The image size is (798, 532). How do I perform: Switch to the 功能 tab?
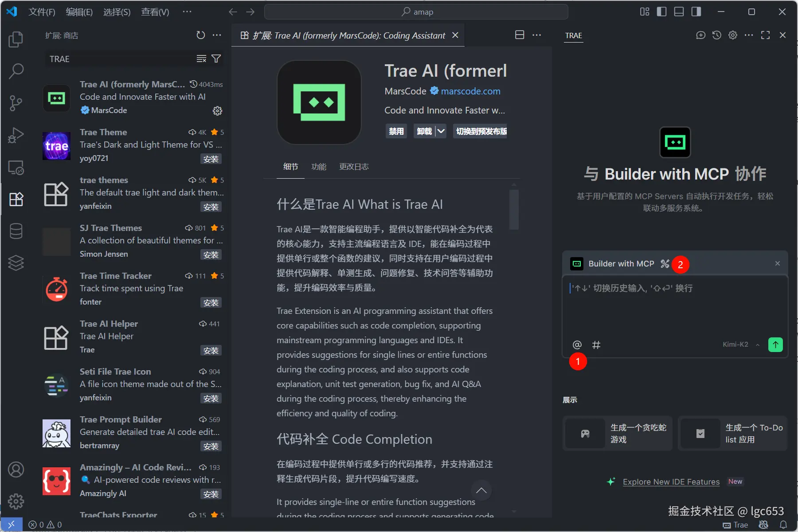319,167
